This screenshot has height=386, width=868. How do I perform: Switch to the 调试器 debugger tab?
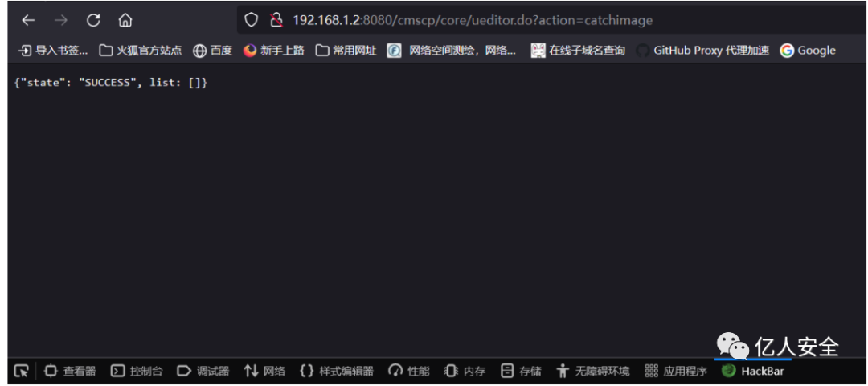pyautogui.click(x=203, y=371)
